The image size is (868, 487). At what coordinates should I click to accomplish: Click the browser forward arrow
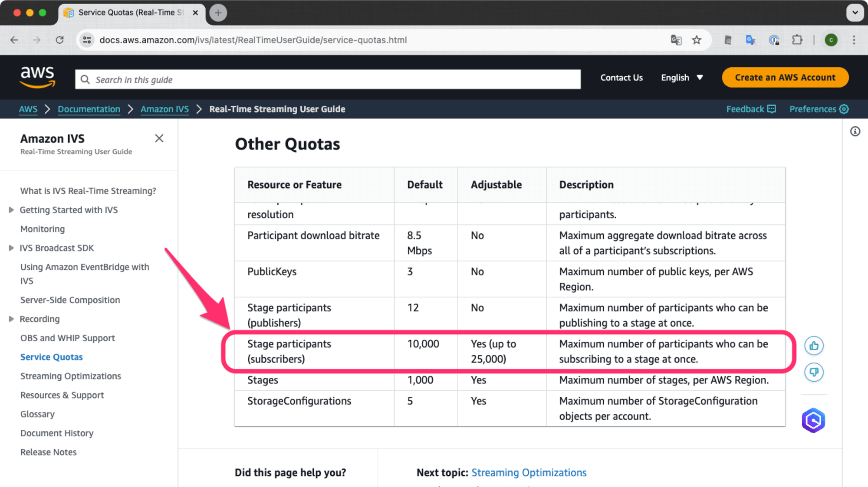(37, 40)
